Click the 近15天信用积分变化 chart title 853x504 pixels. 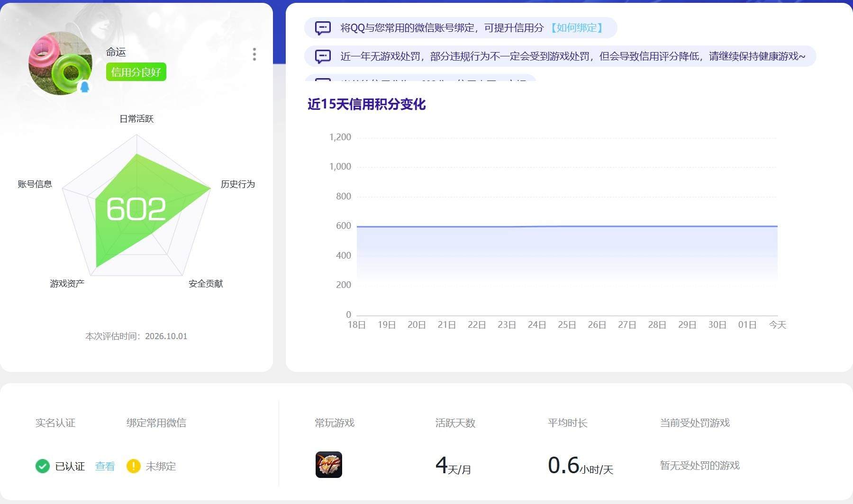(x=366, y=104)
